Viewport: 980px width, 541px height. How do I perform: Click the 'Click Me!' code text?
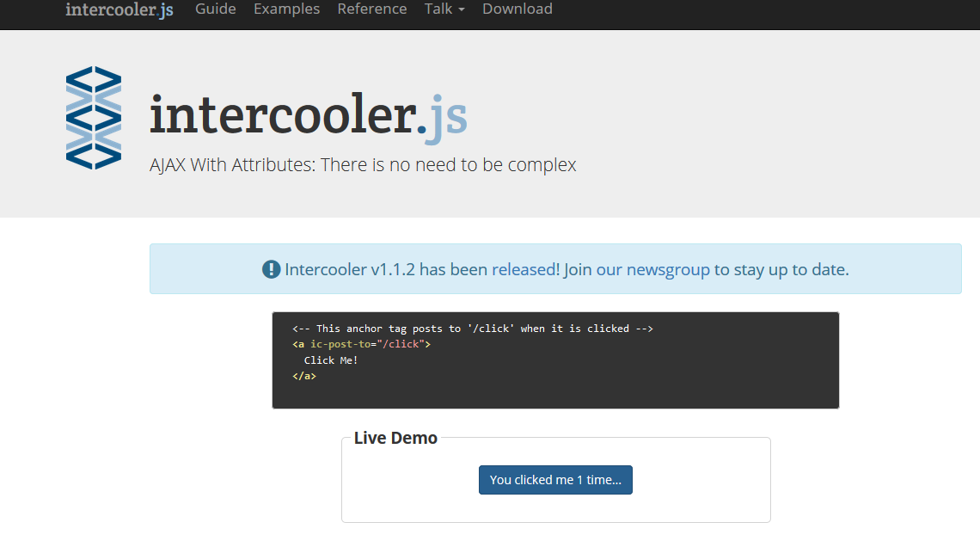pyautogui.click(x=331, y=360)
